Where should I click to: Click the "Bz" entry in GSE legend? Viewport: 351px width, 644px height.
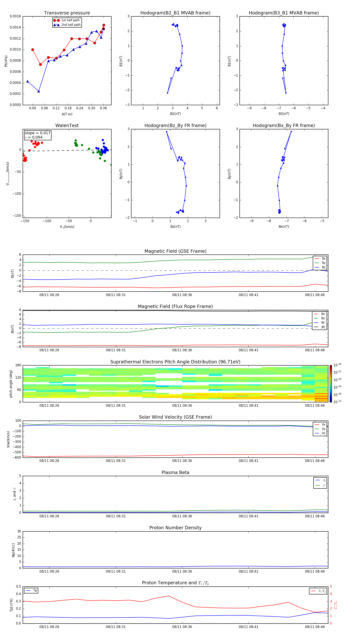tap(320, 267)
